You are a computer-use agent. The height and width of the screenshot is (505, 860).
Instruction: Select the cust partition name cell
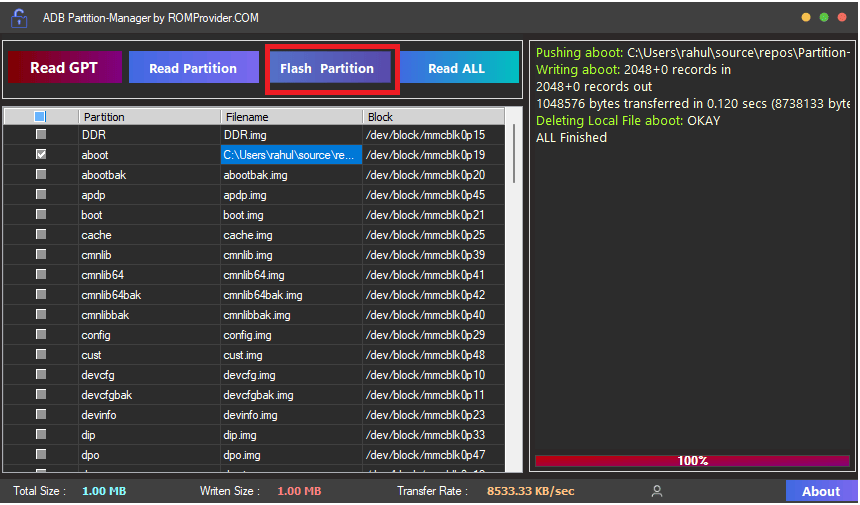[149, 355]
